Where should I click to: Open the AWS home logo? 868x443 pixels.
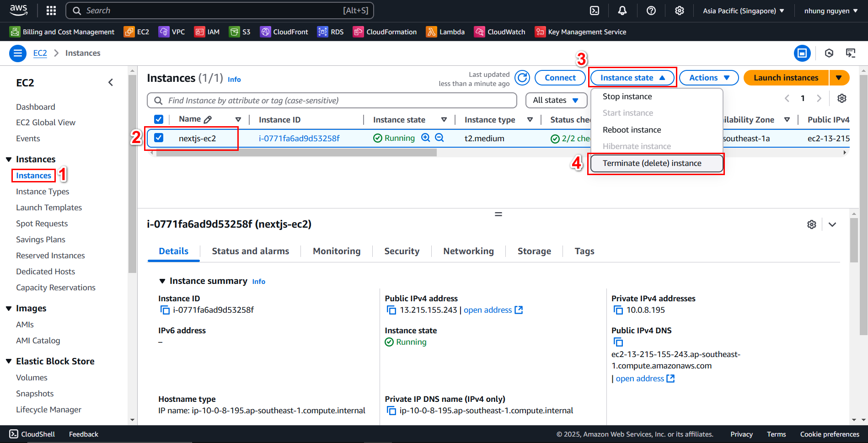pyautogui.click(x=19, y=10)
